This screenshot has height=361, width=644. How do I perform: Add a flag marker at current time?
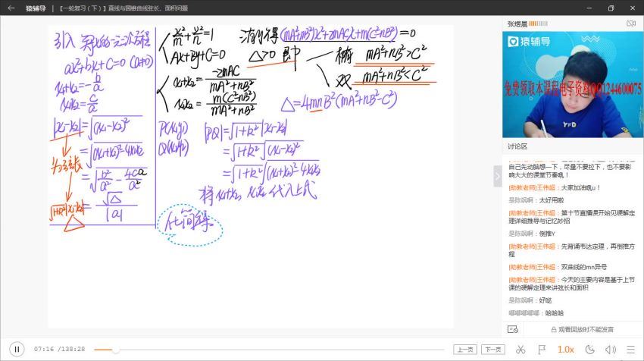pyautogui.click(x=541, y=350)
